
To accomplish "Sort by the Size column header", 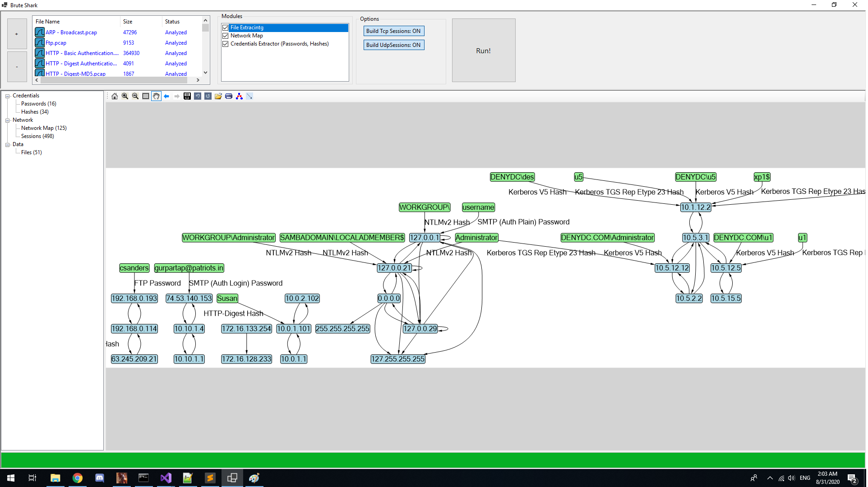I will pyautogui.click(x=141, y=22).
